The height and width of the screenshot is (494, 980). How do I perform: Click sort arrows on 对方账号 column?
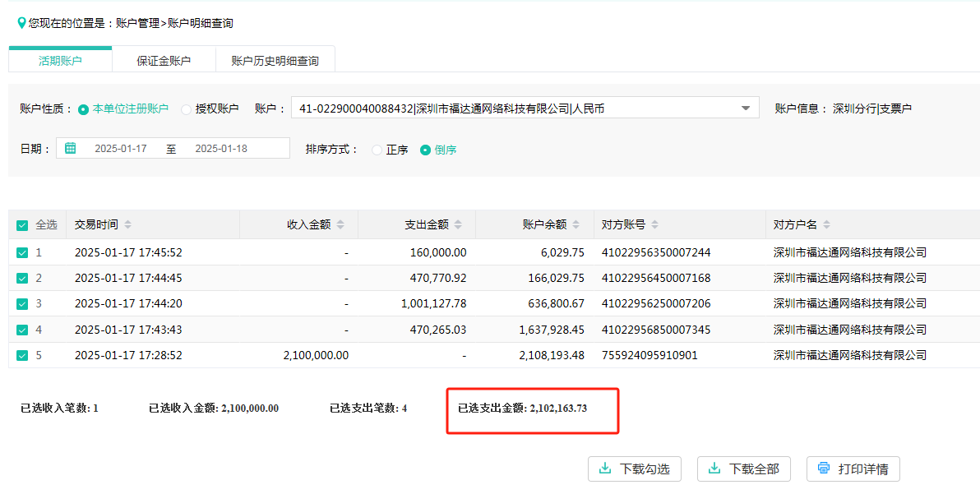655,225
